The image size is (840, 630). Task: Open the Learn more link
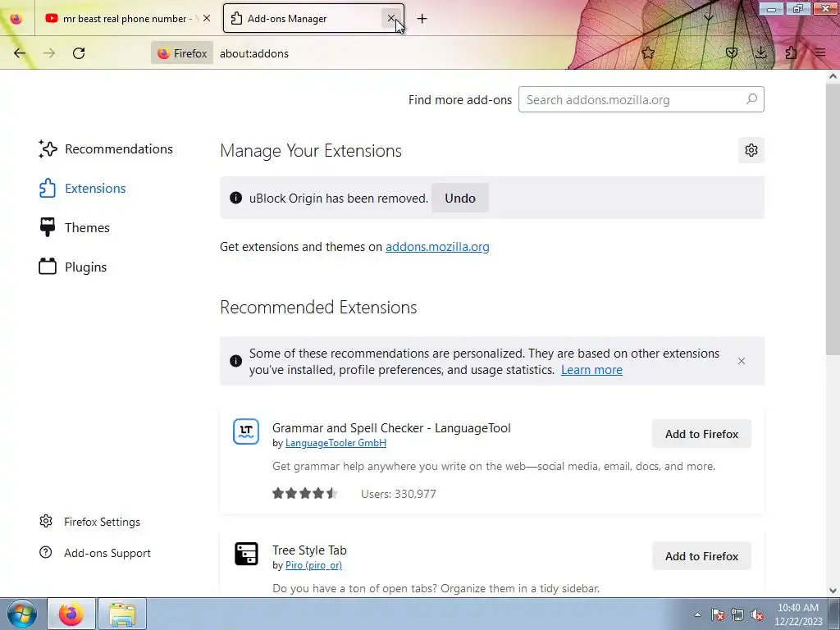(x=591, y=370)
